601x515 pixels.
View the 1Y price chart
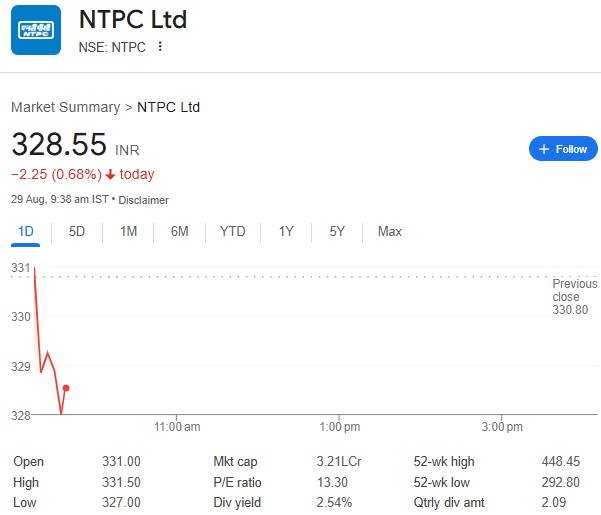tap(286, 232)
